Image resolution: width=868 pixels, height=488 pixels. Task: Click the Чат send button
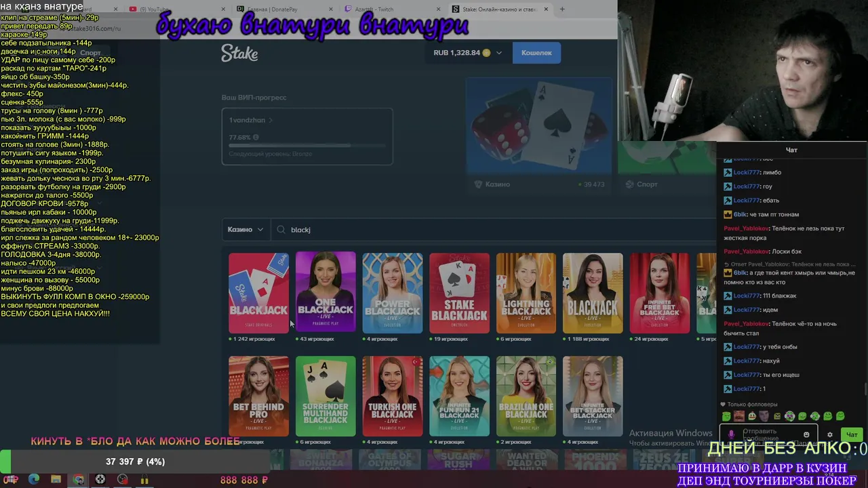[852, 434]
